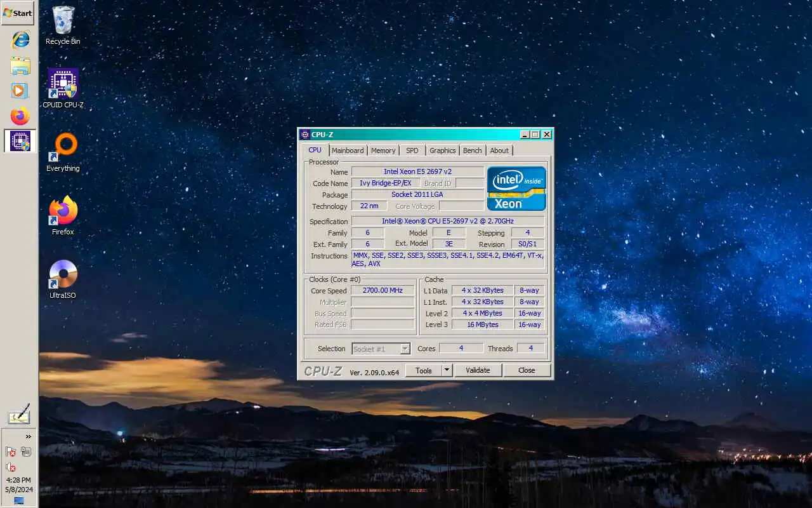Open Windows Explorer from taskbar
The image size is (812, 508).
(20, 65)
